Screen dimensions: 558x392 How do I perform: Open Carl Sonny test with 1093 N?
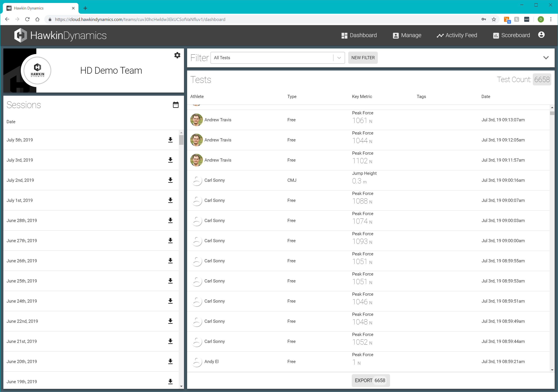click(368, 241)
